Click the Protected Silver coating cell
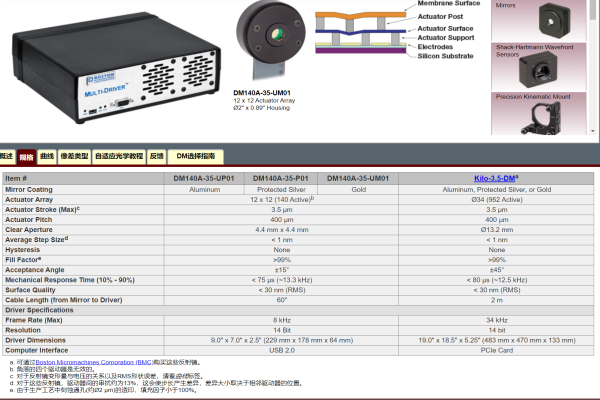Image resolution: width=600 pixels, height=400 pixels. point(281,189)
